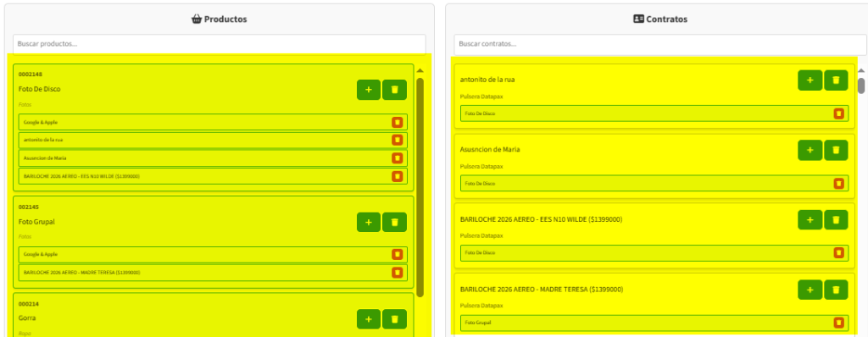Add a contract to Gorra product
This screenshot has width=868, height=337.
pyautogui.click(x=369, y=319)
